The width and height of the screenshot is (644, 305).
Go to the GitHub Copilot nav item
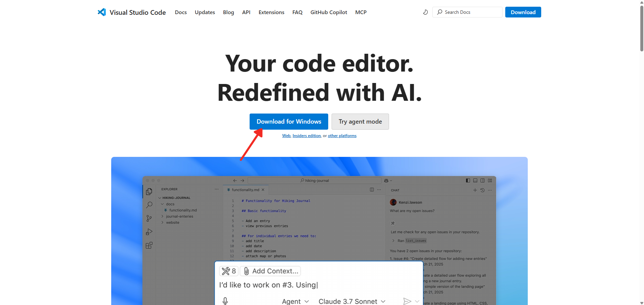pyautogui.click(x=329, y=12)
